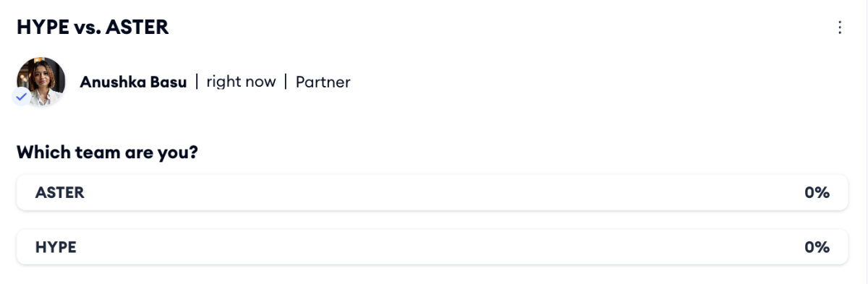This screenshot has width=868, height=284.
Task: Click the blue verified checkmark badge
Action: [22, 97]
